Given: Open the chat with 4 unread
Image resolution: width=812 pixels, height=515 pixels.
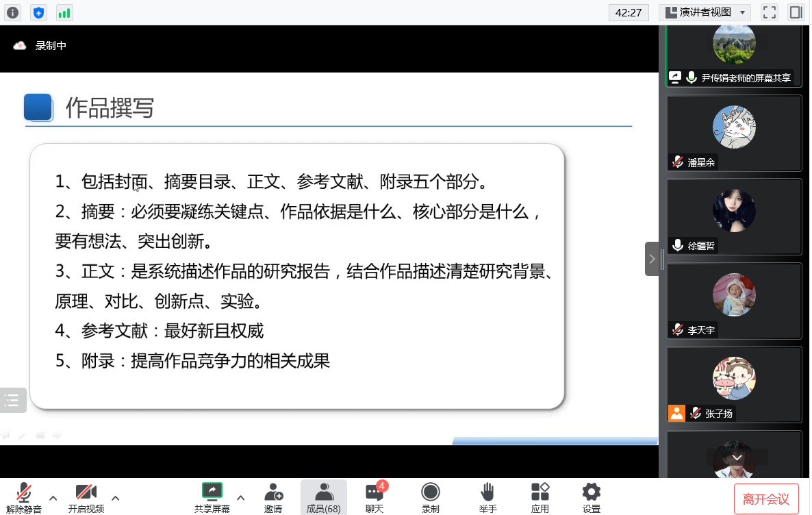Looking at the screenshot, I should coord(375,497).
